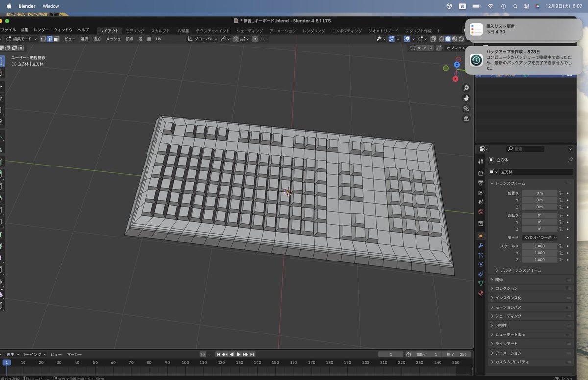The width and height of the screenshot is (588, 380).
Task: Click the play animation button
Action: [x=238, y=354]
